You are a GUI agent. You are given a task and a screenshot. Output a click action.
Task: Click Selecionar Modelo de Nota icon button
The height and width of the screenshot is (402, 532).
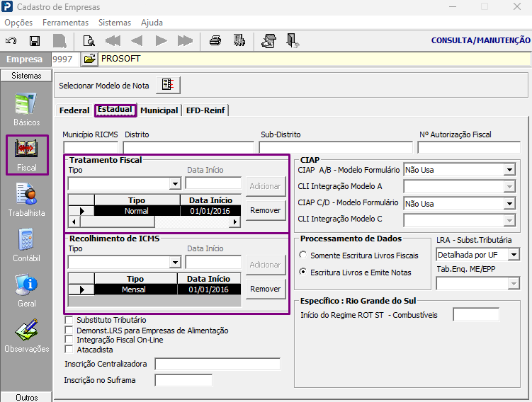[x=168, y=85]
